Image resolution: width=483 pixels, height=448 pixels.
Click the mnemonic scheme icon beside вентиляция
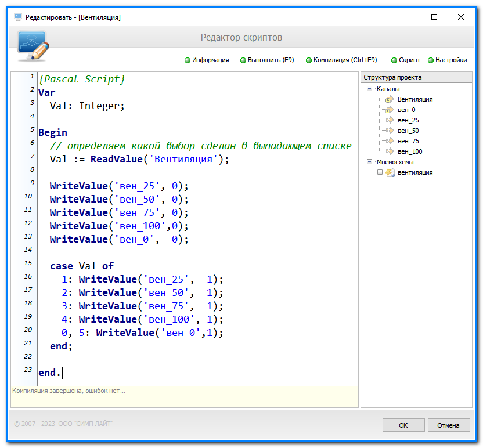click(x=390, y=172)
